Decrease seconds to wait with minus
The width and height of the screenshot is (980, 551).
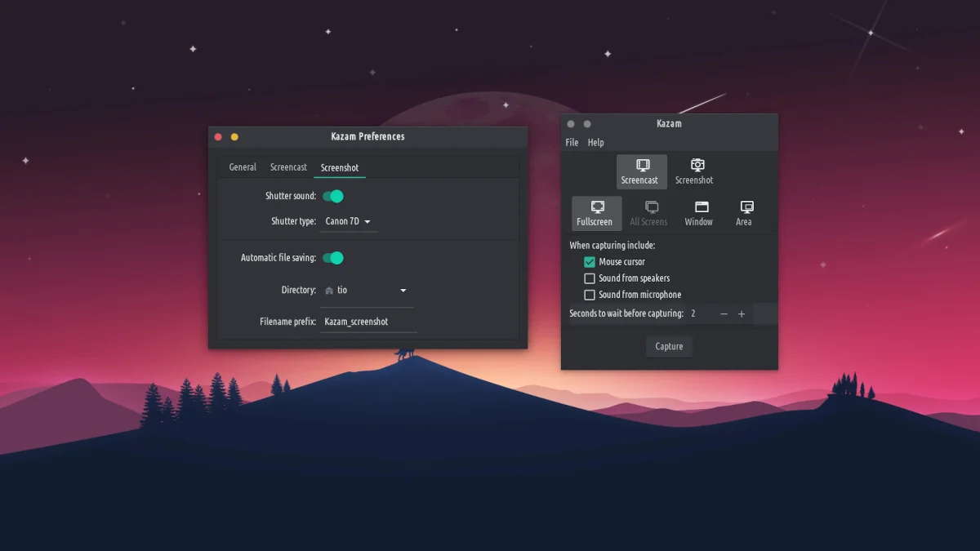tap(724, 314)
